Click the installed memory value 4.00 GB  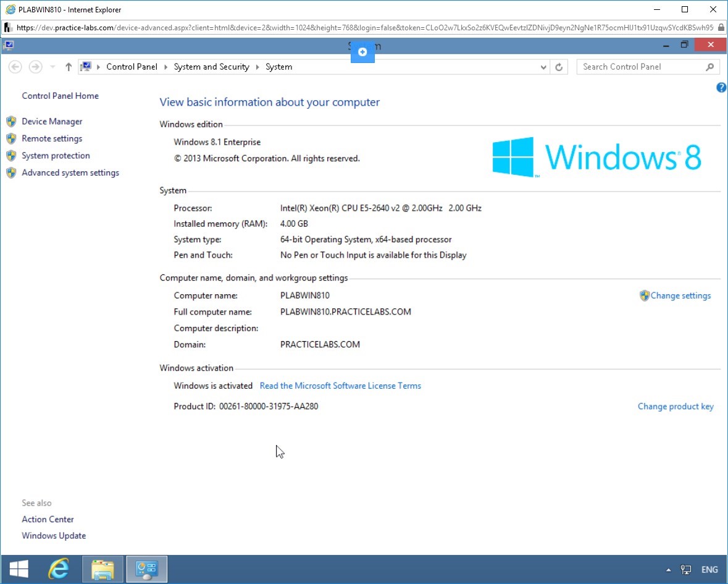click(294, 224)
